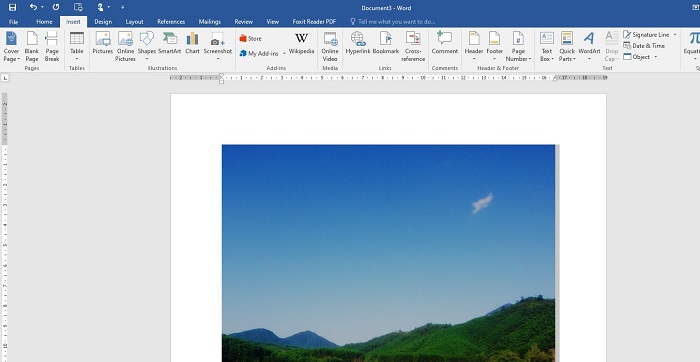Open the Text Box gallery

(x=547, y=46)
